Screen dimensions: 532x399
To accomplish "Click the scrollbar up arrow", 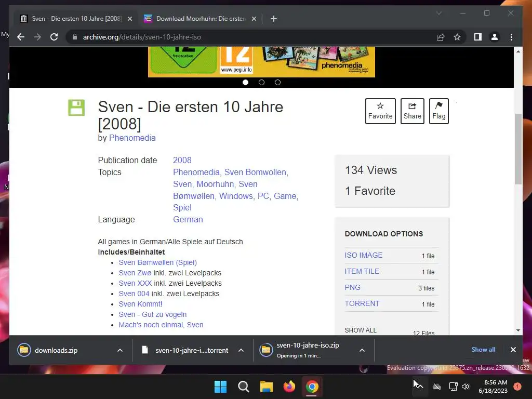I will pos(518,51).
